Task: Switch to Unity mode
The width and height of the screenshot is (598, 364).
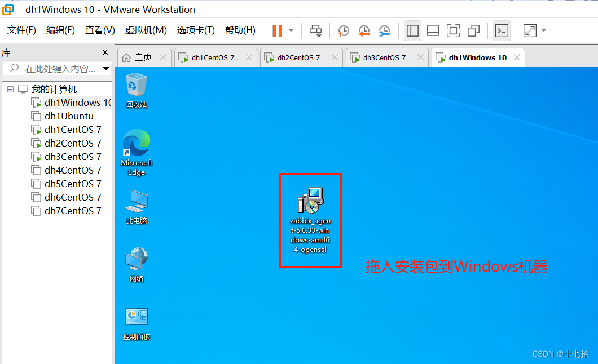Action: click(473, 30)
